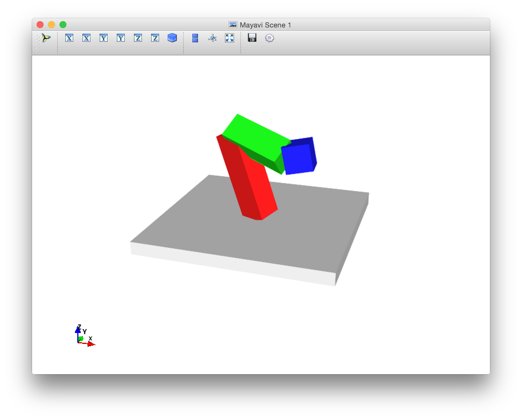Toggle parallel projection mode

tap(195, 38)
